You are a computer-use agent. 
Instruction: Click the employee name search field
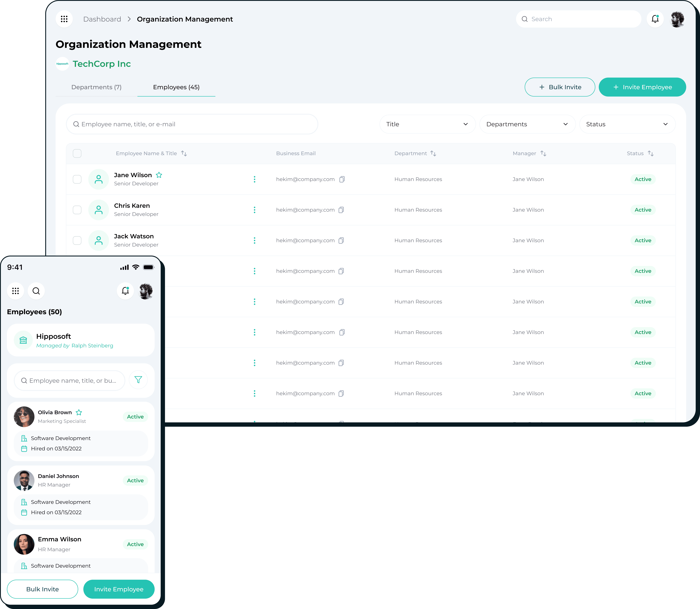coord(192,124)
